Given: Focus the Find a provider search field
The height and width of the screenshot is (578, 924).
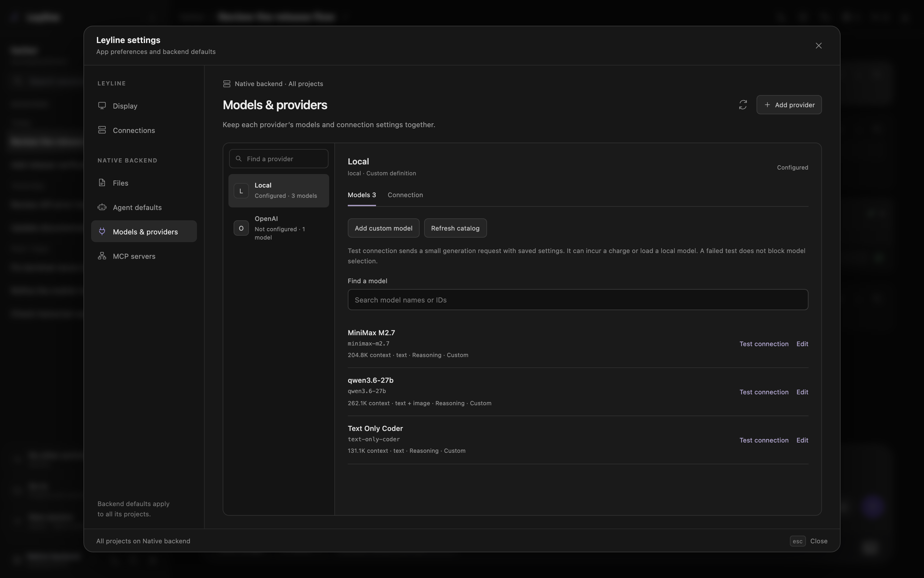Looking at the screenshot, I should coord(279,159).
